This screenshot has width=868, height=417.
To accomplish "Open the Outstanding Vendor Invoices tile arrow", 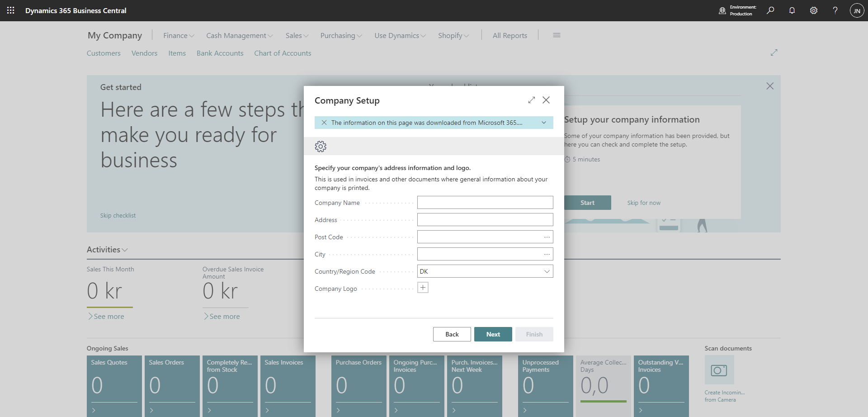I will click(x=641, y=410).
